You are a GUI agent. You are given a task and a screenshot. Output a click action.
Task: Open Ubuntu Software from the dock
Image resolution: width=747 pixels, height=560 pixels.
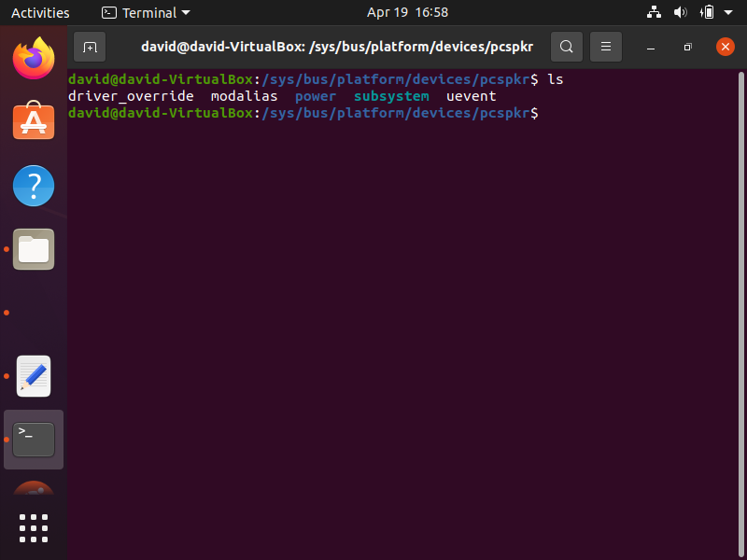tap(34, 122)
